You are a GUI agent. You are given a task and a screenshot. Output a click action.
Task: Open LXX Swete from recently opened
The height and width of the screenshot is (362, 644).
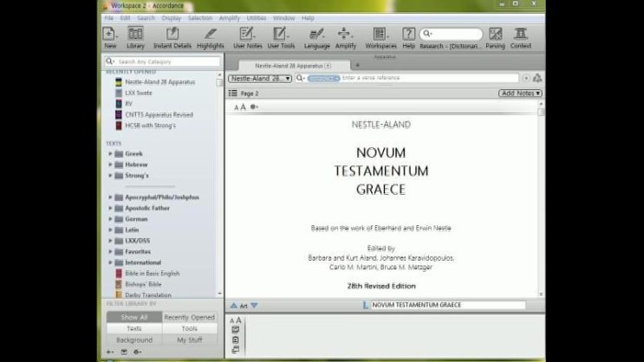(x=139, y=93)
